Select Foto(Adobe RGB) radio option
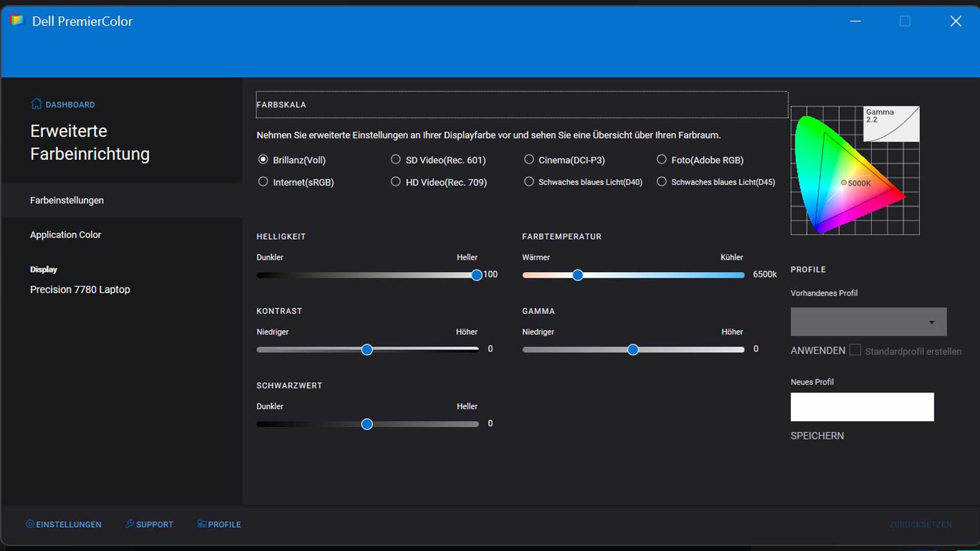This screenshot has width=980, height=551. tap(661, 160)
